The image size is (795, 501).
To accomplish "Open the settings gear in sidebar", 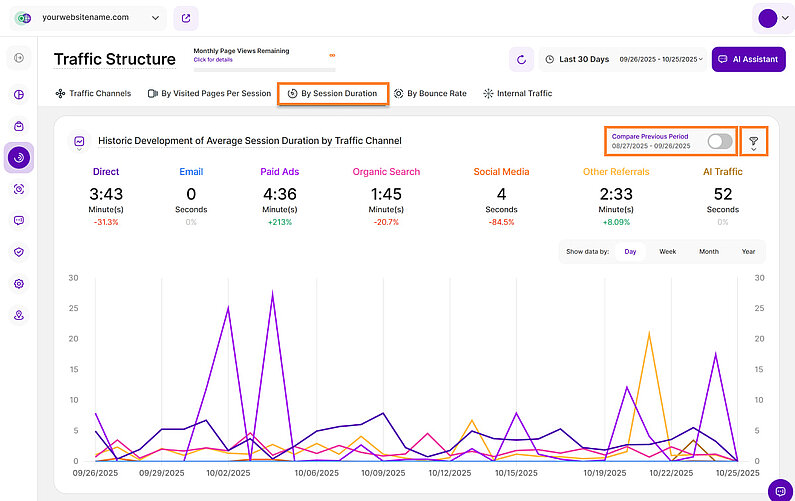I will point(19,283).
